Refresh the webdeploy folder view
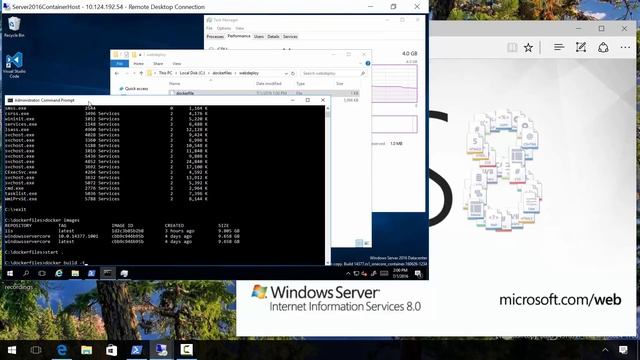 pos(293,73)
